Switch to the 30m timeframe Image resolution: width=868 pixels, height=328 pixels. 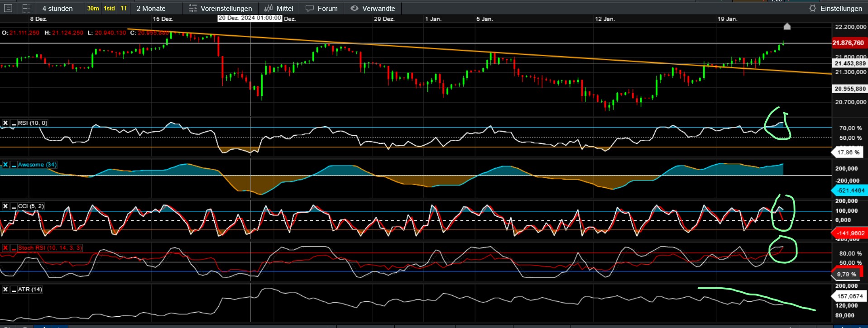click(x=93, y=8)
